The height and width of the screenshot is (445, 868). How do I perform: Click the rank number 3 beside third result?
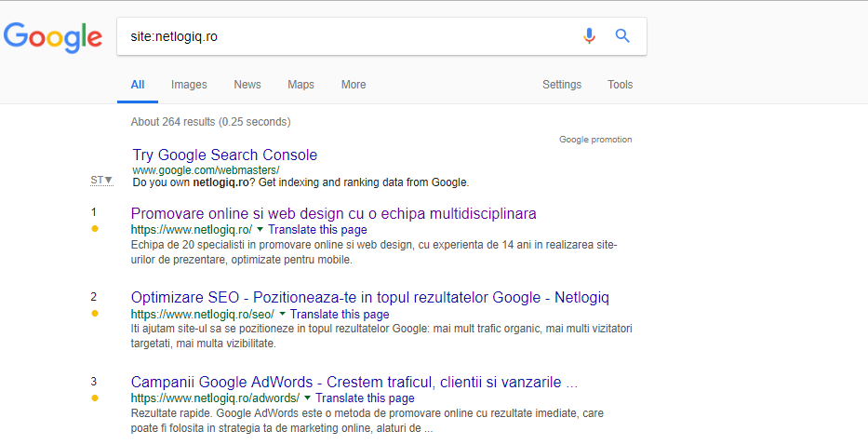(x=94, y=382)
